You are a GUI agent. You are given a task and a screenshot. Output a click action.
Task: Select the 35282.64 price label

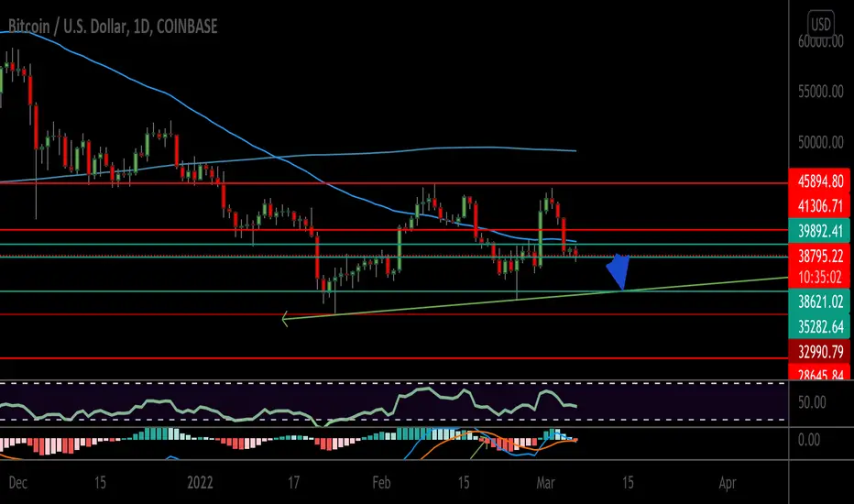pos(820,326)
